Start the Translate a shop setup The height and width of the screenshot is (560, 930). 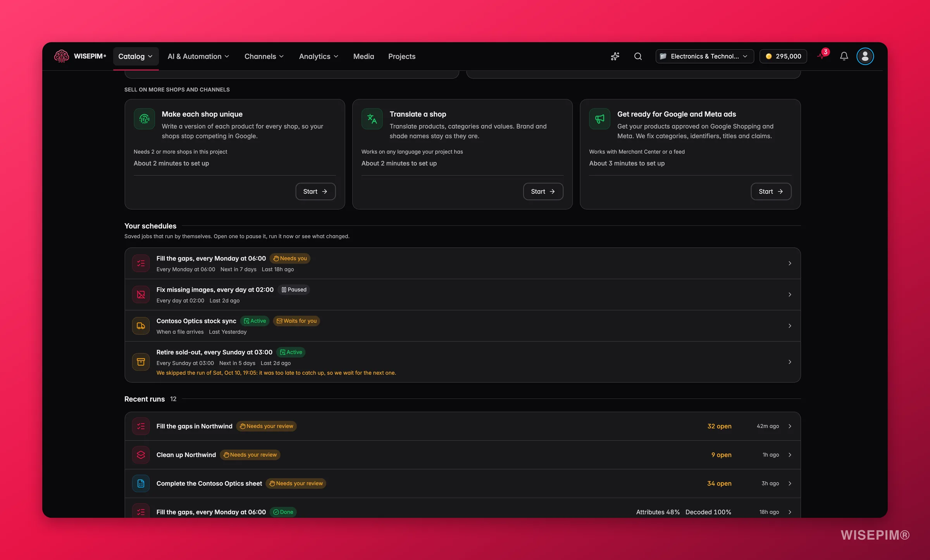pyautogui.click(x=543, y=191)
